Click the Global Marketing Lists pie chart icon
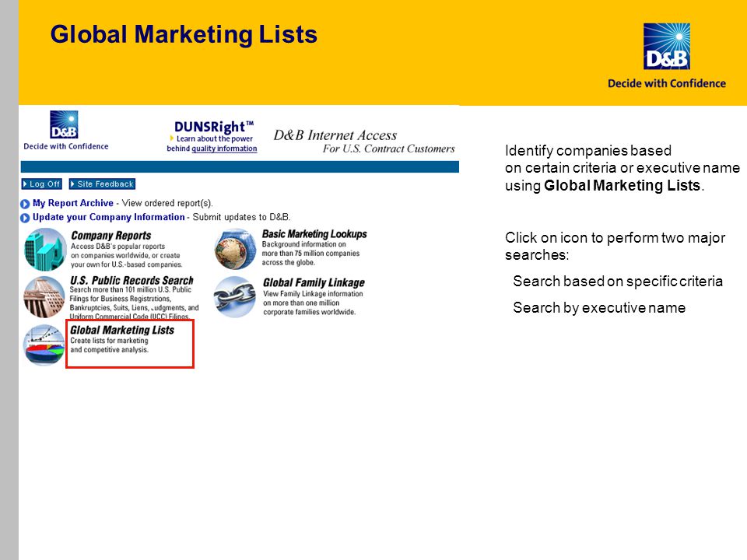 point(44,345)
